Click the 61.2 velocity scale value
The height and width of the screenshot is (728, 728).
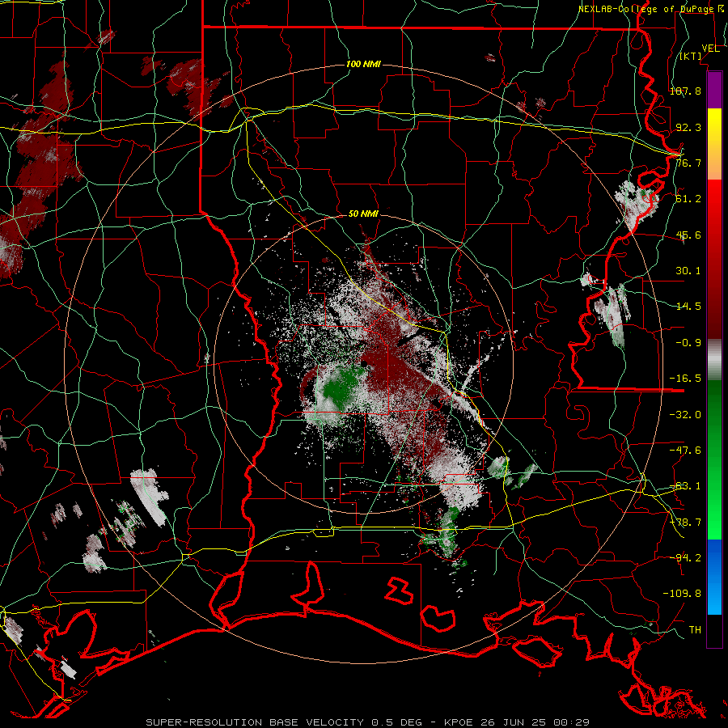688,199
